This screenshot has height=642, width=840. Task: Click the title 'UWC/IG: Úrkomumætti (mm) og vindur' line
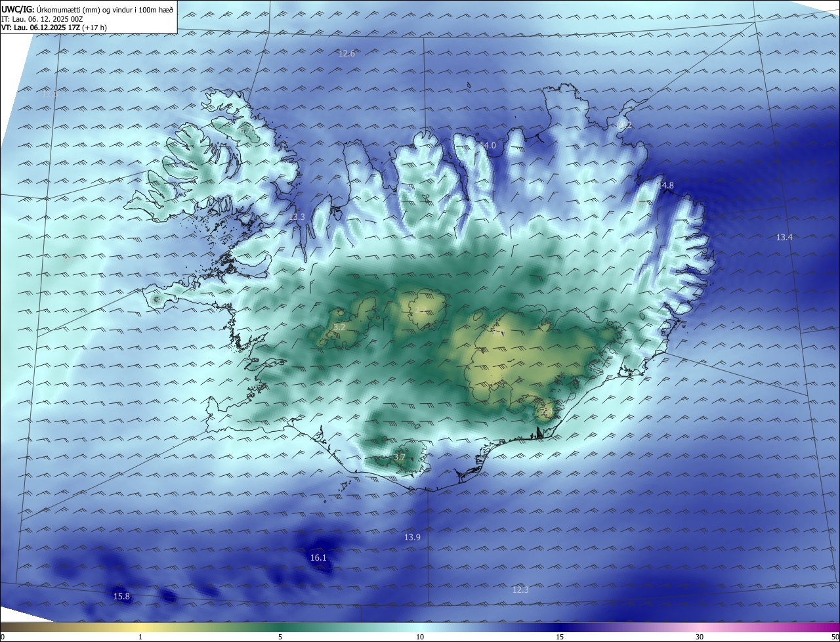(x=87, y=9)
